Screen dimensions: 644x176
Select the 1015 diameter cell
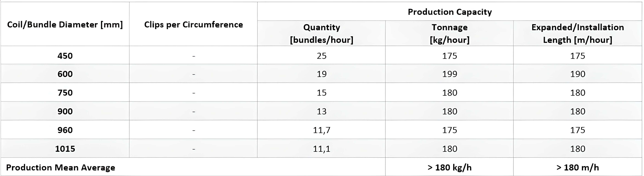(65, 149)
